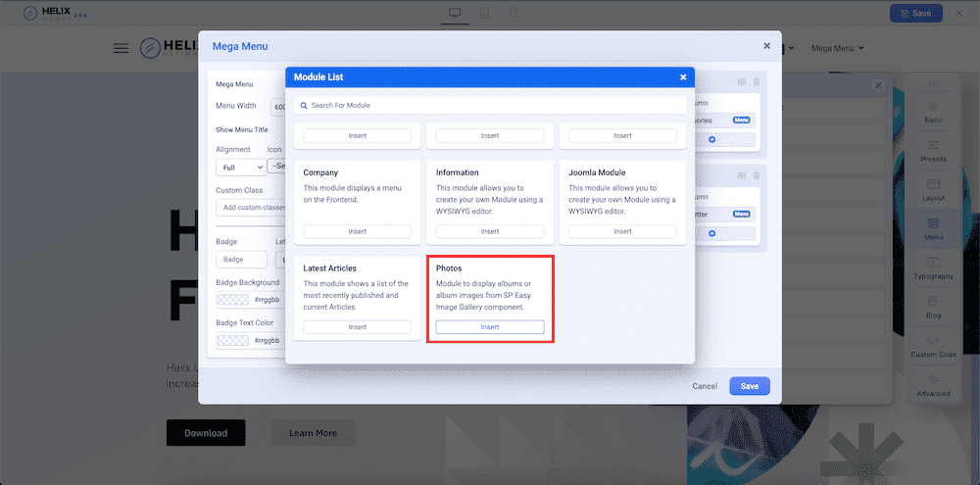Insert the Latest Articles module
This screenshot has height=485, width=980.
(x=358, y=327)
